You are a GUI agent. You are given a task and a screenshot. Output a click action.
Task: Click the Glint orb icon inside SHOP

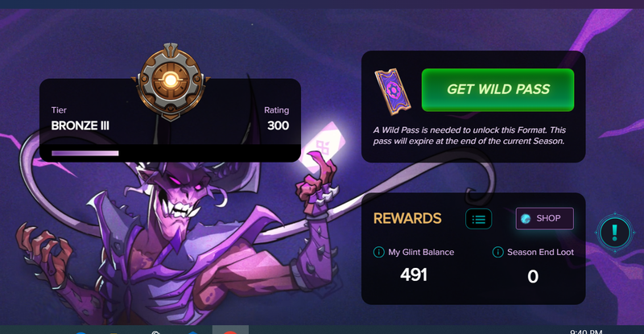pos(526,219)
